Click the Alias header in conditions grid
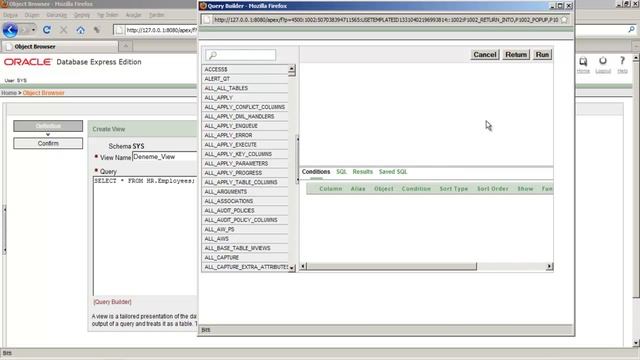The height and width of the screenshot is (360, 640). coord(358,189)
